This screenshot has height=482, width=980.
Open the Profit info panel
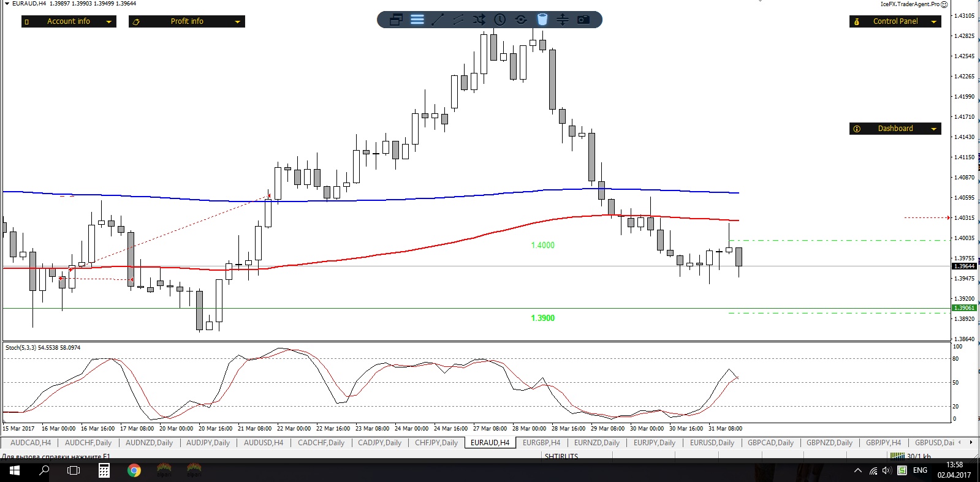point(187,21)
